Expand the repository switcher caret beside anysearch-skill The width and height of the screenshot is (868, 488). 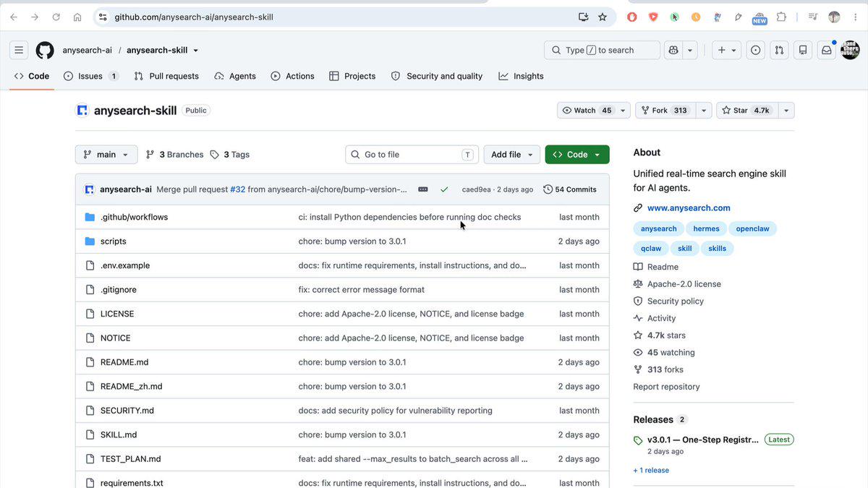coord(195,51)
